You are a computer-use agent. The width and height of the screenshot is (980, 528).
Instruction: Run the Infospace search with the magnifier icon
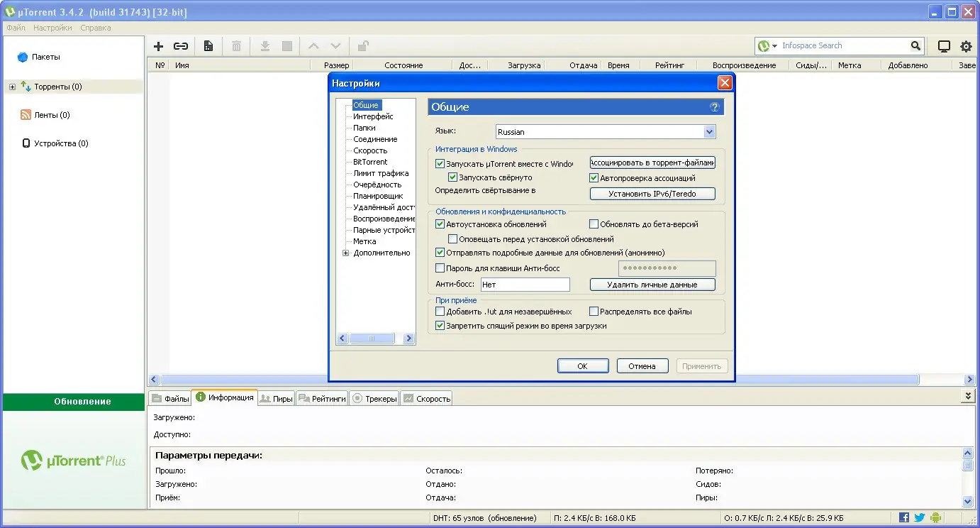(916, 45)
